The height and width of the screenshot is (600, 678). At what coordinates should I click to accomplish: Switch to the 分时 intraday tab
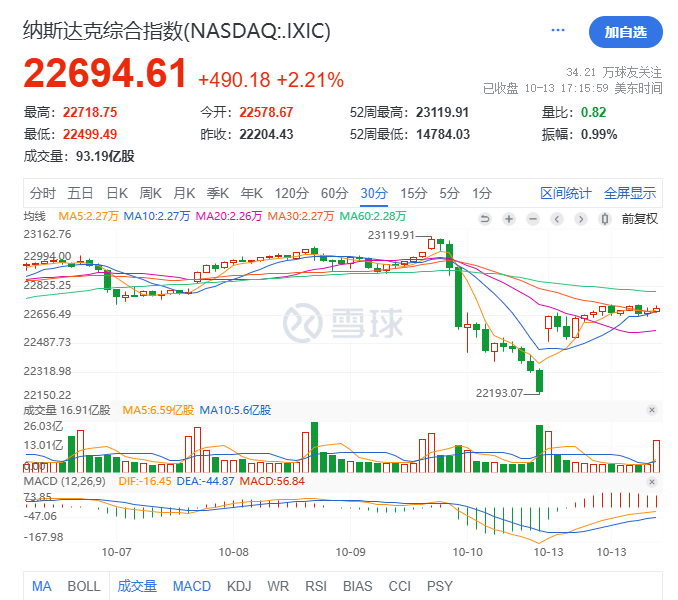(43, 193)
